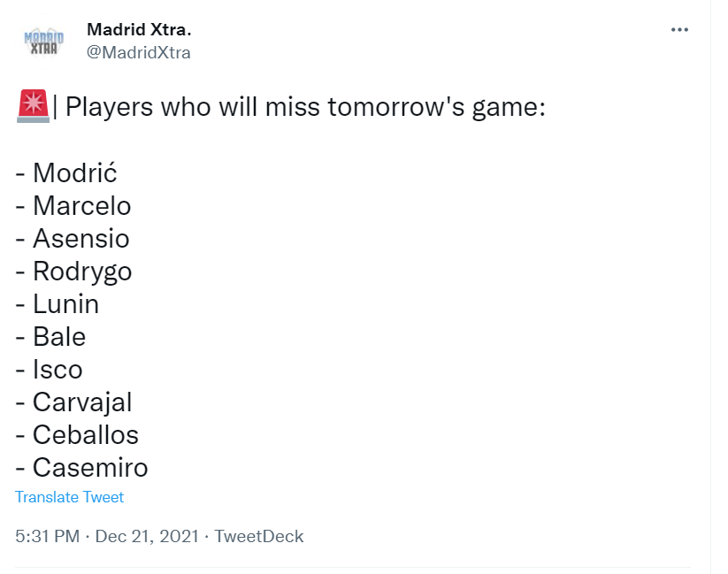Click the red siren emoji
728x574 pixels.
[33, 108]
